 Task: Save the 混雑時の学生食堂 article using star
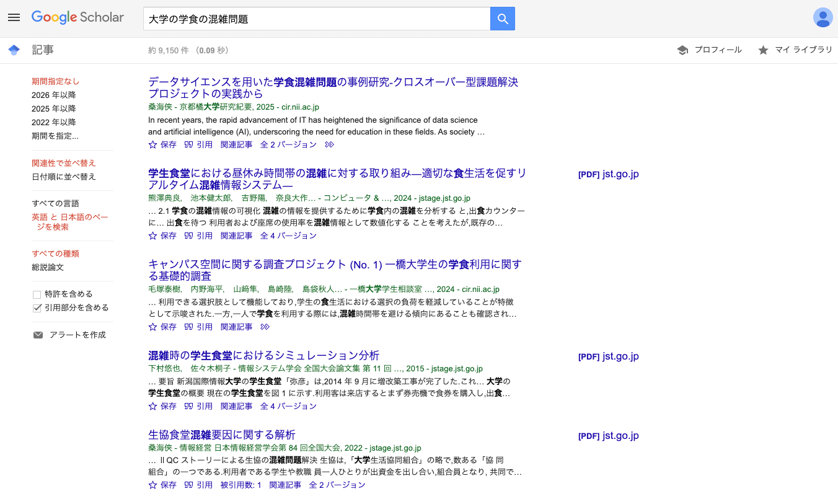click(153, 406)
